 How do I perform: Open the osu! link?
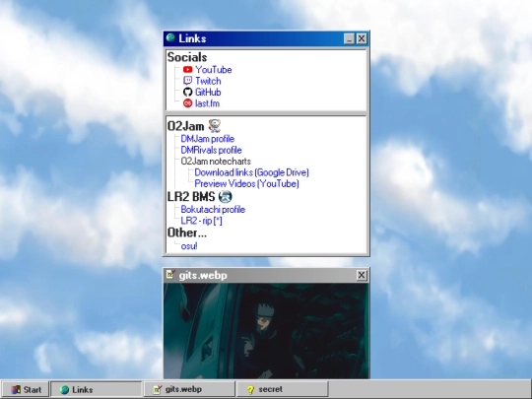[189, 246]
